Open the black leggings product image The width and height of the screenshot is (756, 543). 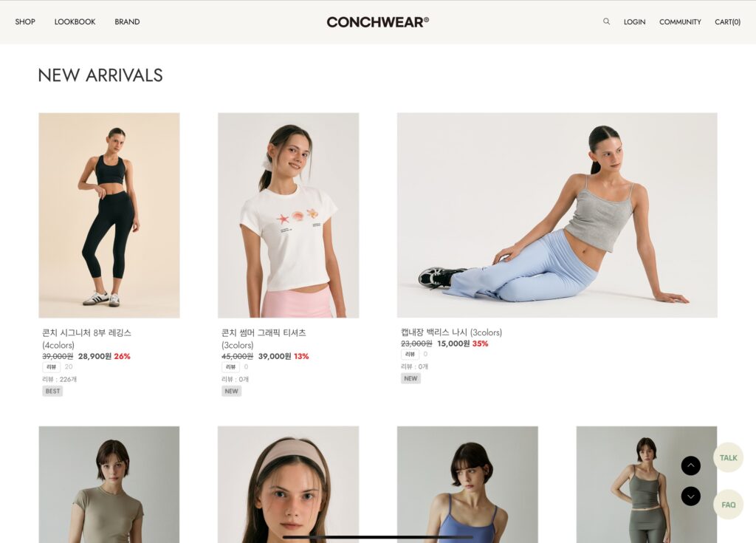tap(109, 215)
